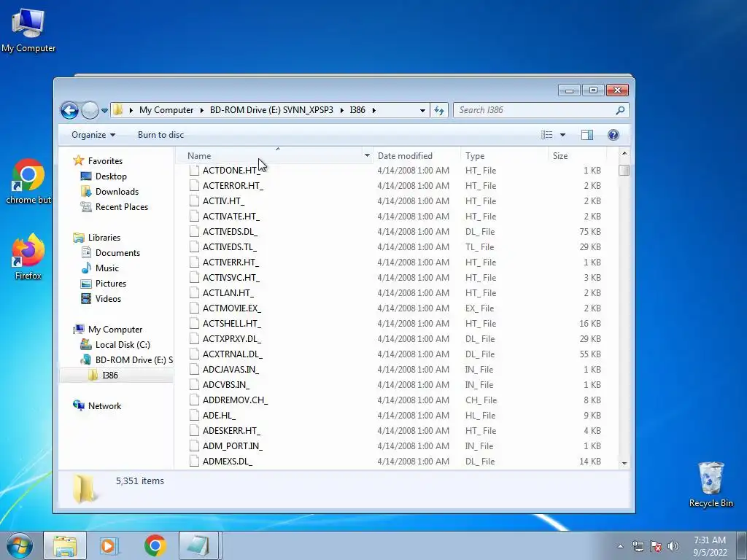Select Libraries in navigation pane
The height and width of the screenshot is (560, 747).
(104, 238)
